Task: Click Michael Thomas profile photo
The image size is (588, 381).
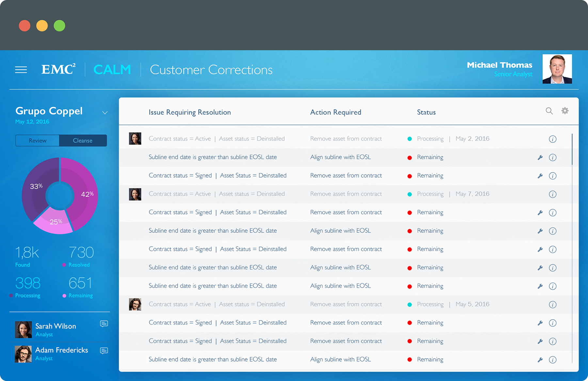Action: point(557,69)
